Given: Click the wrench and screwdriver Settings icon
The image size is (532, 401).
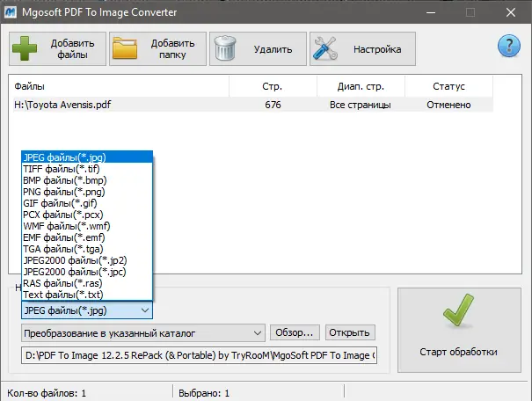Looking at the screenshot, I should pyautogui.click(x=325, y=48).
